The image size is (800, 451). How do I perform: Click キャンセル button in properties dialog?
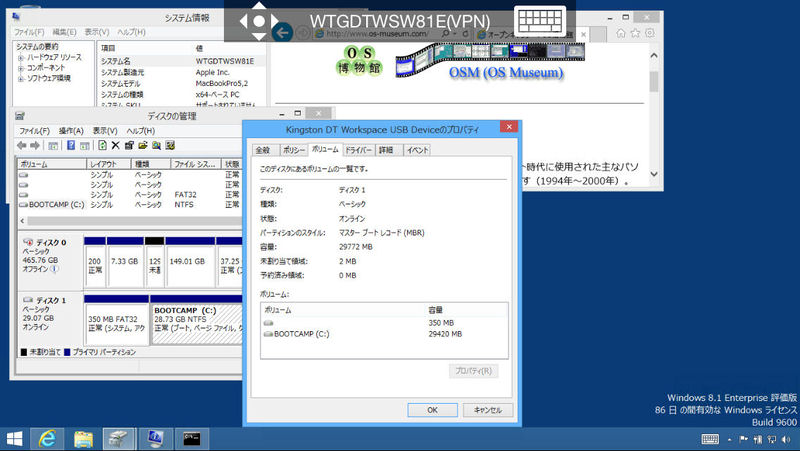pos(487,410)
